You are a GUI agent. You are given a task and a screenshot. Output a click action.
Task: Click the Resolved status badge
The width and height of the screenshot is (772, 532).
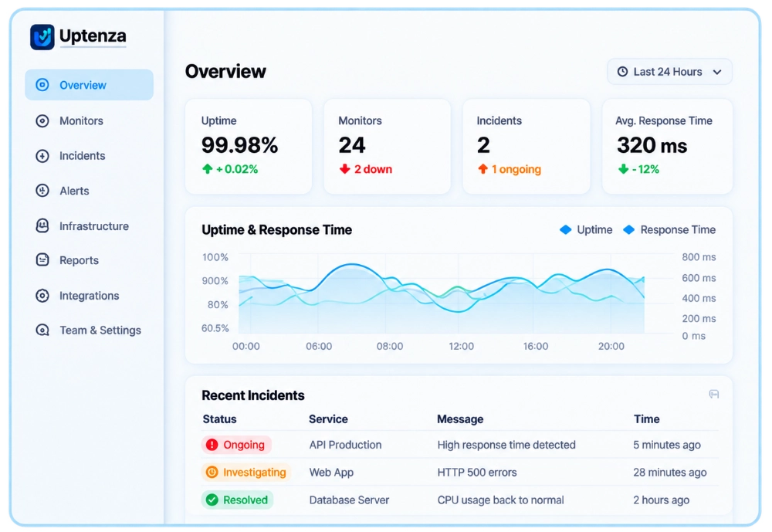237,500
